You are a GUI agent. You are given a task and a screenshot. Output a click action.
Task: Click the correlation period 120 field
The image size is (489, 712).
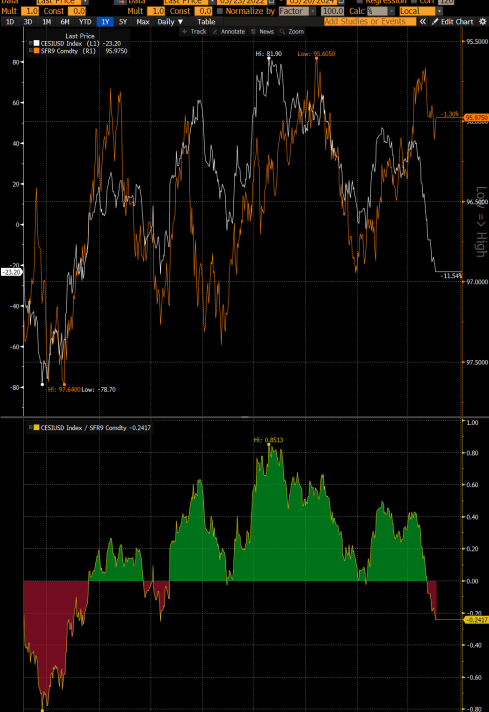446,2
